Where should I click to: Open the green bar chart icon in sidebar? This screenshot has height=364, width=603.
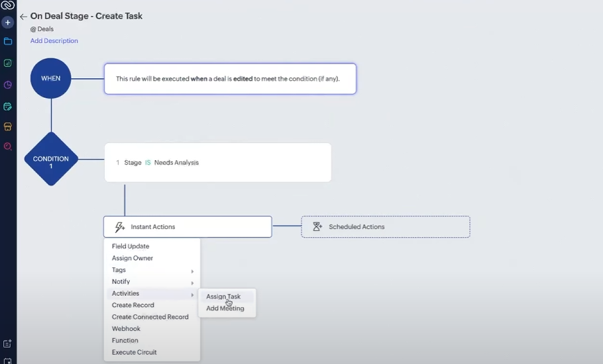point(8,64)
